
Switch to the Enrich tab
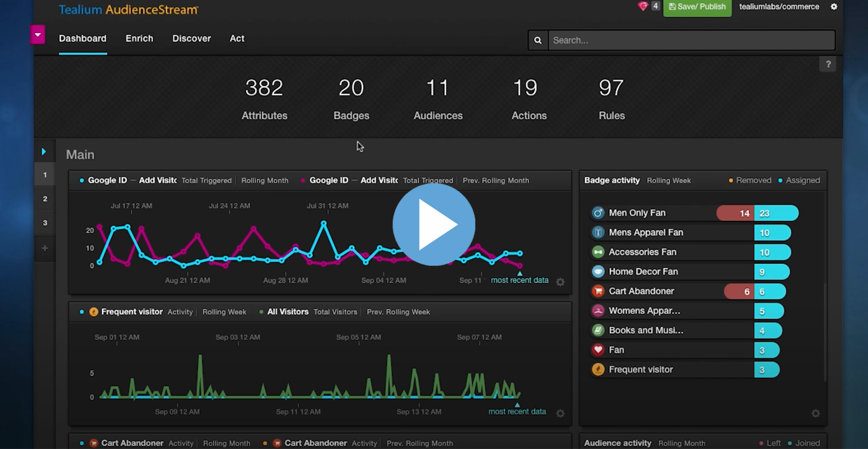(x=139, y=39)
